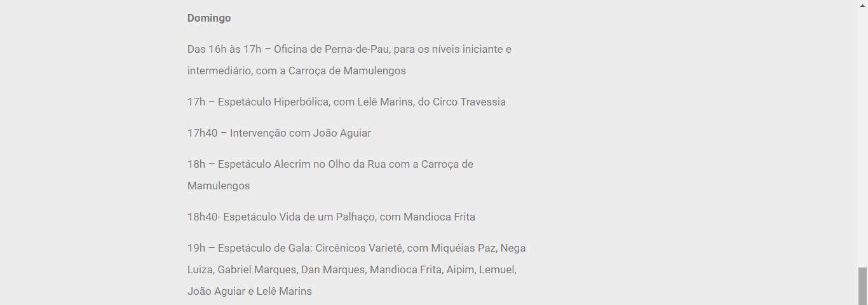Image resolution: width=868 pixels, height=305 pixels.
Task: Click the name Aipim in performer list
Action: click(x=460, y=269)
